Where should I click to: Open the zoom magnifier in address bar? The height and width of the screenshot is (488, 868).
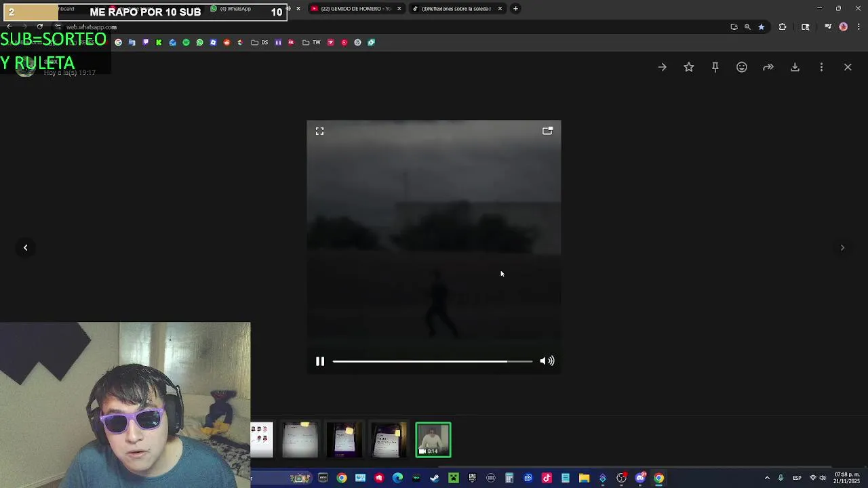pos(747,27)
